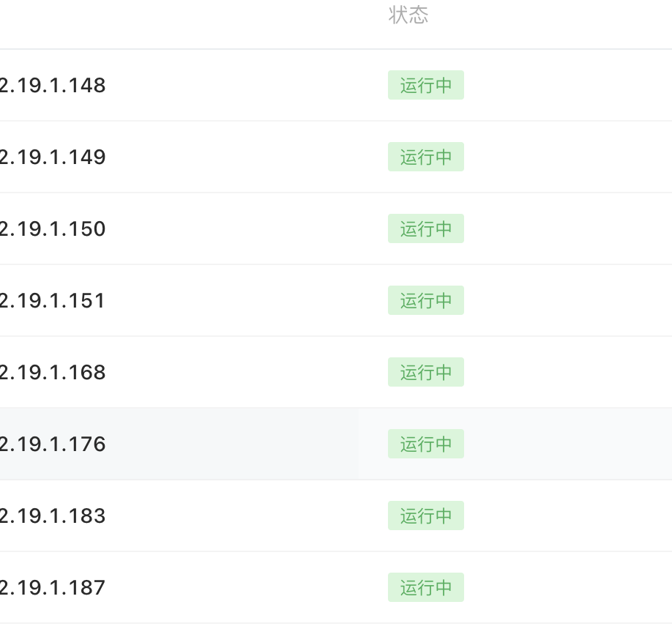
Task: Click 运行中 status tag for 1.187 row
Action: 425,588
